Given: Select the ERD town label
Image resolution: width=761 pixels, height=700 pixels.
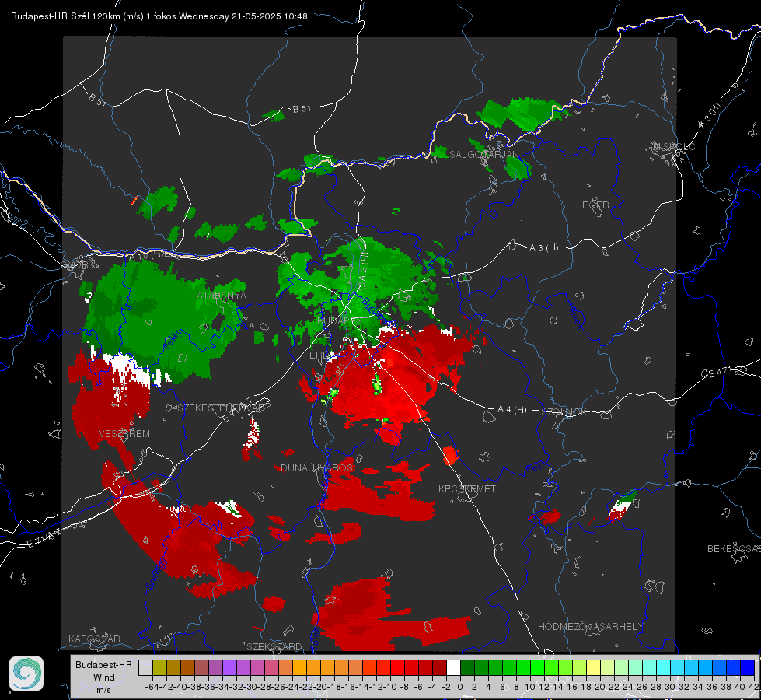Looking at the screenshot, I should click(319, 355).
